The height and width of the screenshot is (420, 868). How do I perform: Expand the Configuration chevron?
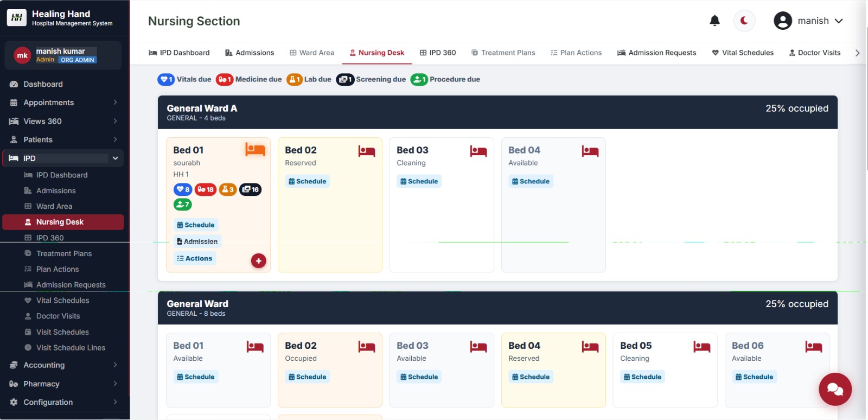[x=115, y=402]
